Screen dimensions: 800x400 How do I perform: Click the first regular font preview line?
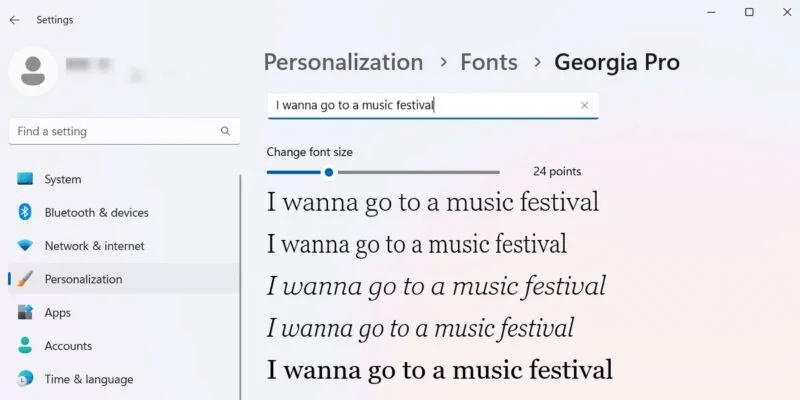[433, 202]
